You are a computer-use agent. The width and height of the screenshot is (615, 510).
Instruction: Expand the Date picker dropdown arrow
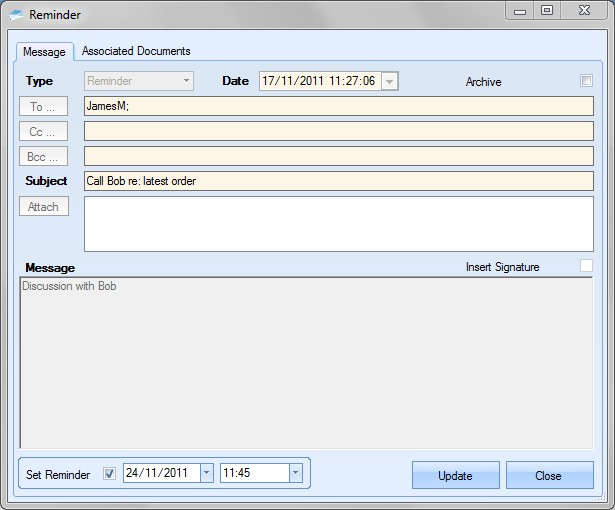click(389, 82)
